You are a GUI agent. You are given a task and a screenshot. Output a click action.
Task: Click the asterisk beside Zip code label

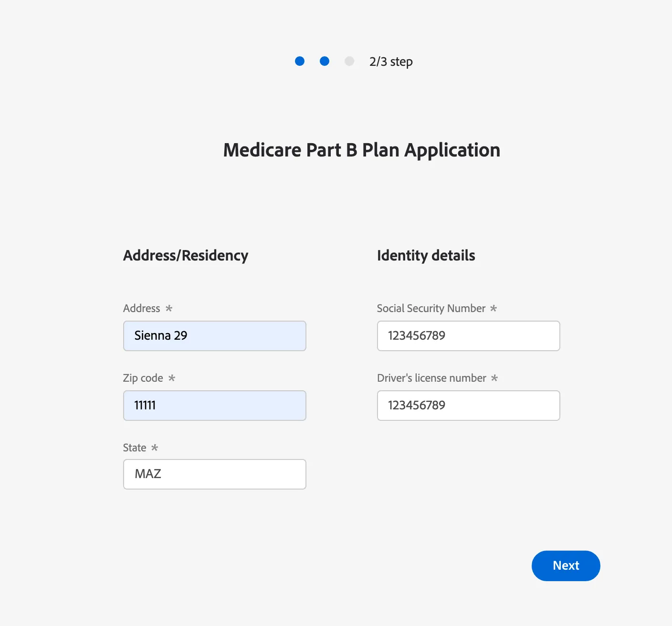(172, 378)
